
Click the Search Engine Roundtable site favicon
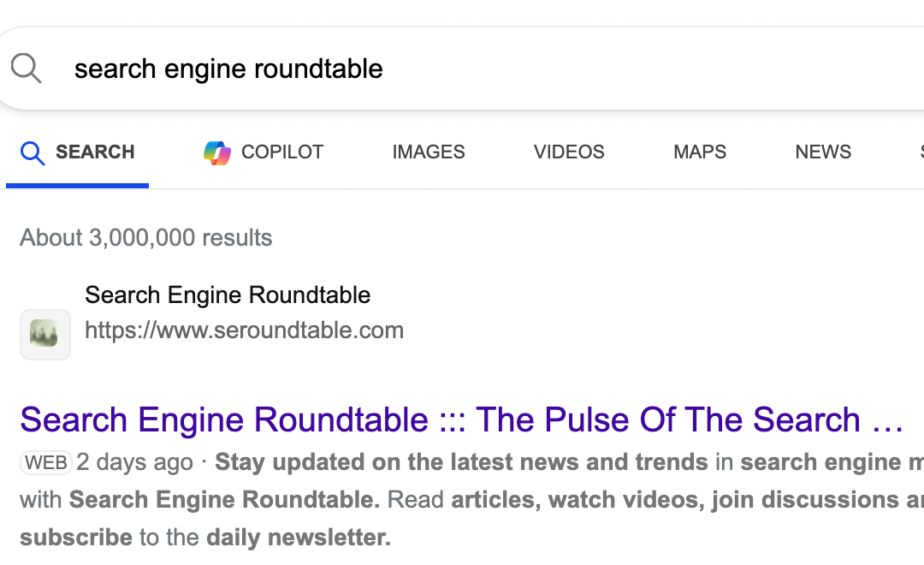(44, 334)
